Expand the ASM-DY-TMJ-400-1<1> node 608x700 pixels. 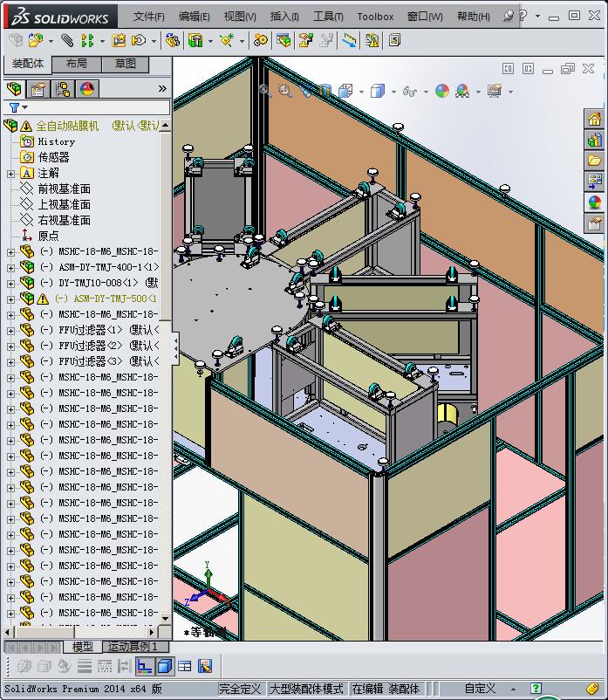point(10,268)
